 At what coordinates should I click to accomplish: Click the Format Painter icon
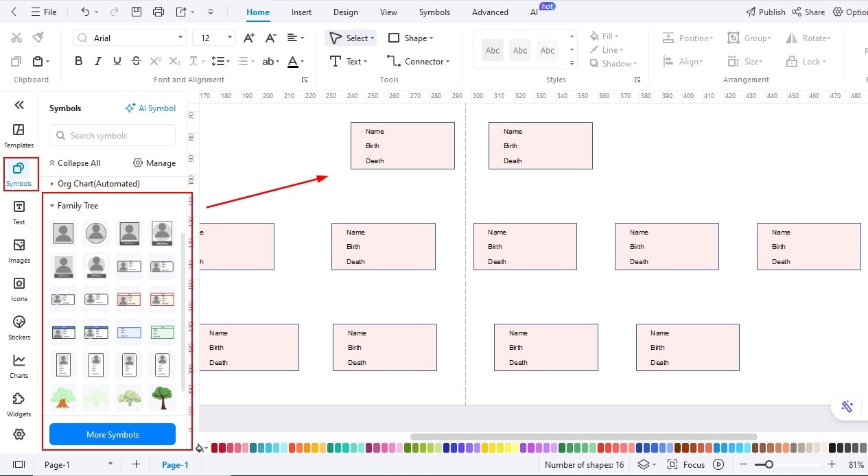pyautogui.click(x=38, y=38)
